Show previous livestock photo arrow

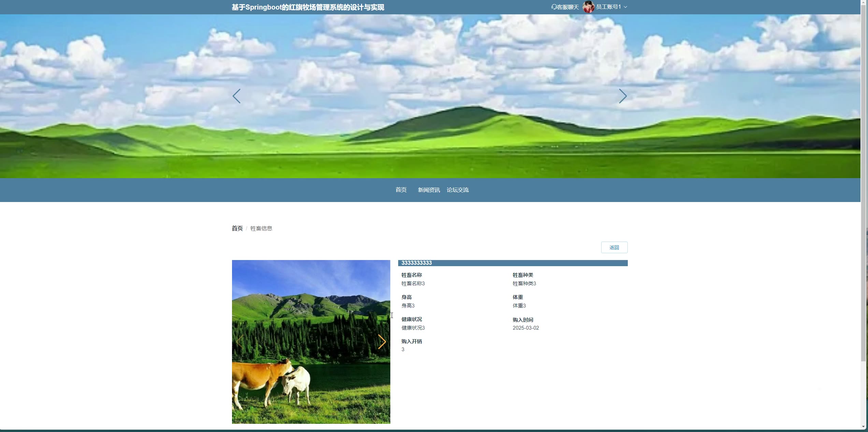click(240, 342)
